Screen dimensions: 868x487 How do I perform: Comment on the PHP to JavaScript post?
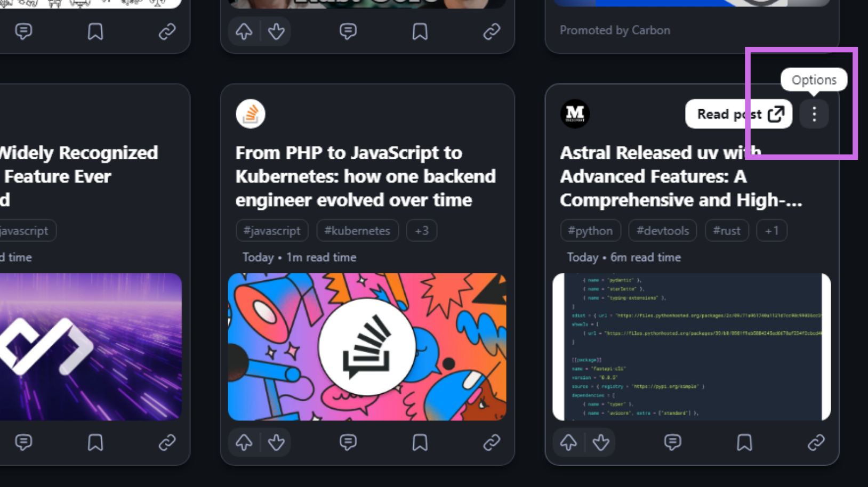(x=348, y=442)
